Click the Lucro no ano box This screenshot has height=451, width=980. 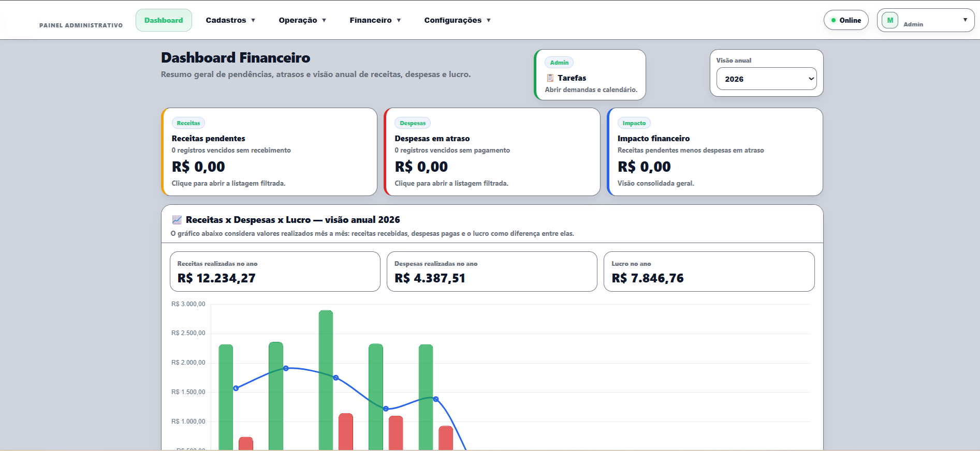pos(709,272)
